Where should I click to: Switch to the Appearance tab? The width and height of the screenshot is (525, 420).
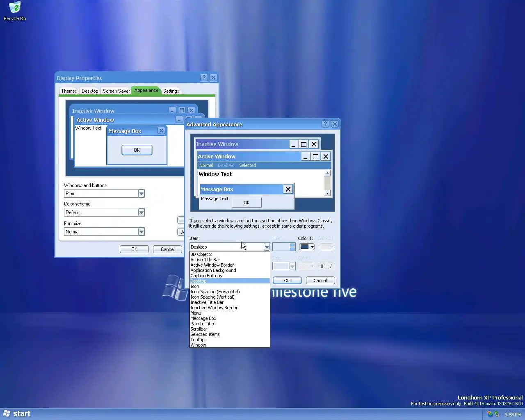coord(146,90)
